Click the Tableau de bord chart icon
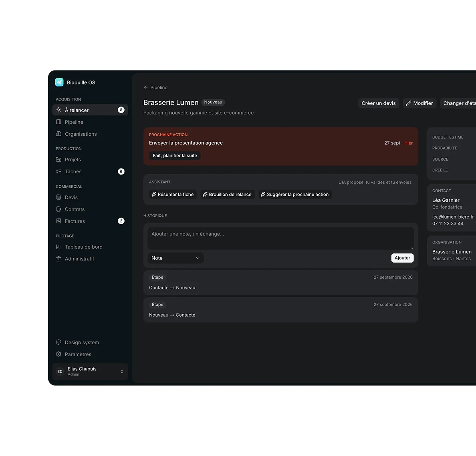 point(58,247)
